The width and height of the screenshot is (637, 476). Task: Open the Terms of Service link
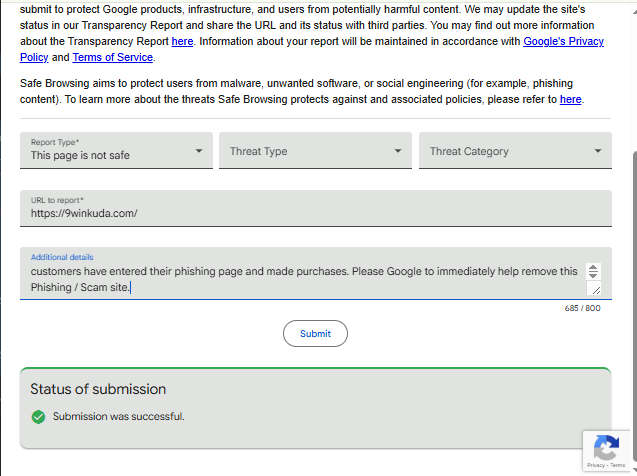pos(113,57)
